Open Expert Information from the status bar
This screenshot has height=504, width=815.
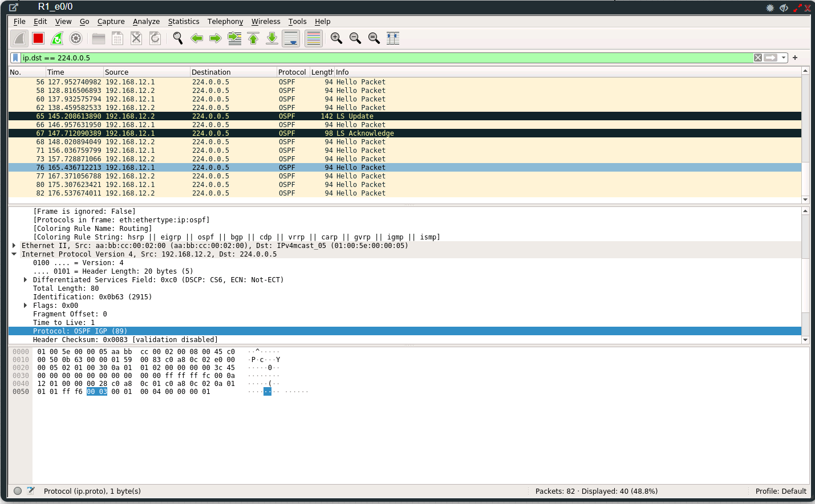(17, 491)
